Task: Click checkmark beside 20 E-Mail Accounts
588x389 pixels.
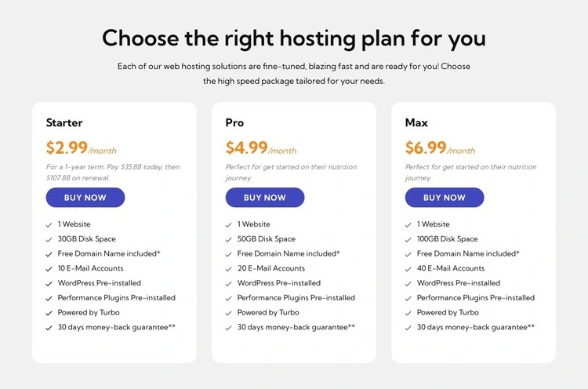Action: coord(230,269)
